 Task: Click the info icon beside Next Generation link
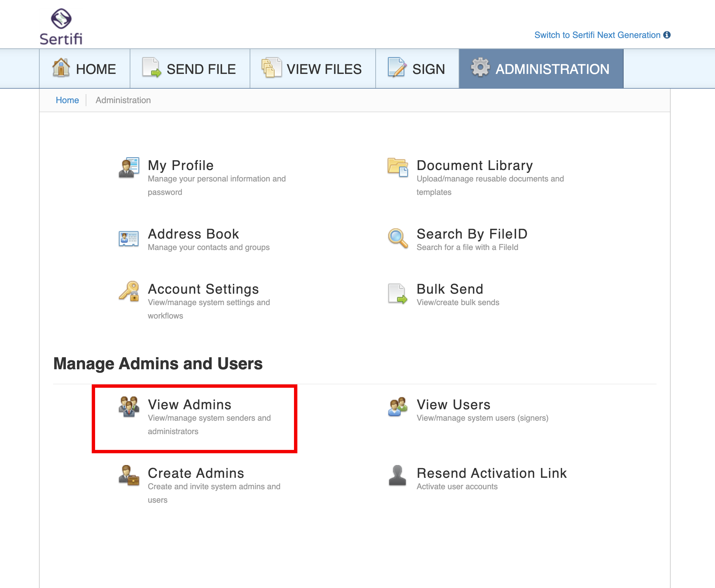click(x=667, y=35)
